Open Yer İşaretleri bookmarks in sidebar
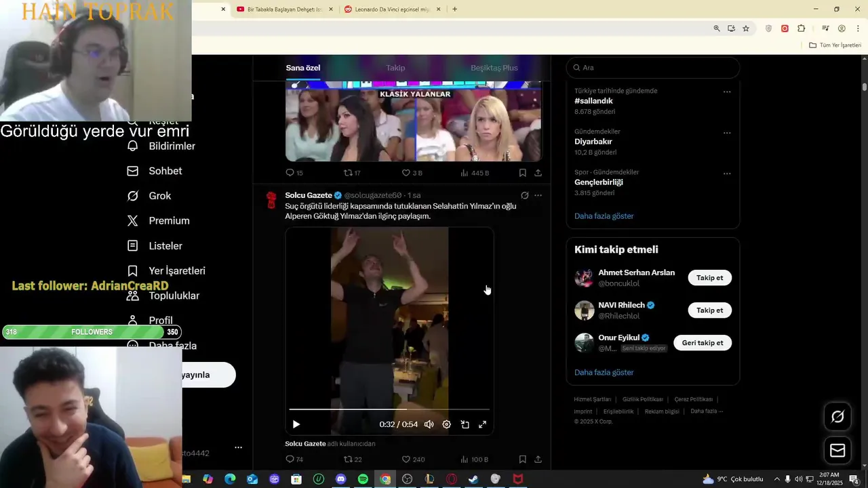This screenshot has height=488, width=868. [x=166, y=271]
